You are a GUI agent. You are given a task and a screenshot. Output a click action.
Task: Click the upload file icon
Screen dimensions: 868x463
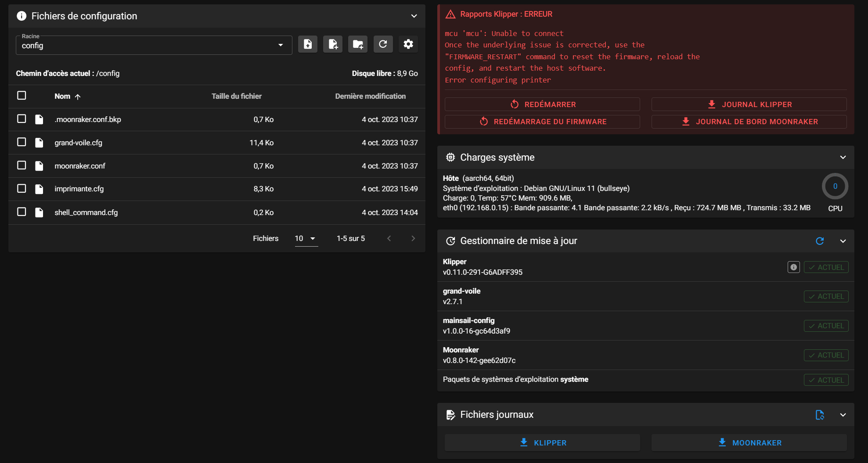pos(308,44)
